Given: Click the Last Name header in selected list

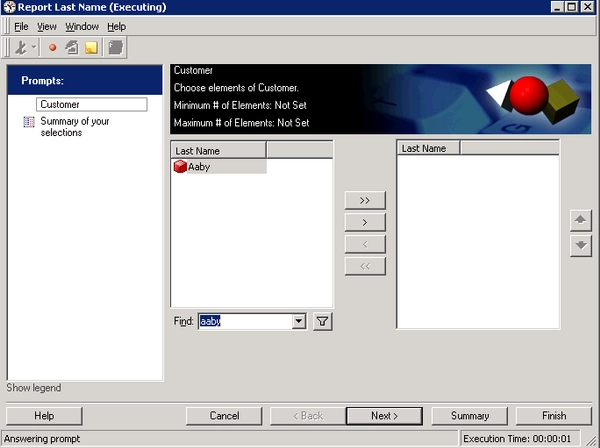Looking at the screenshot, I should click(429, 148).
